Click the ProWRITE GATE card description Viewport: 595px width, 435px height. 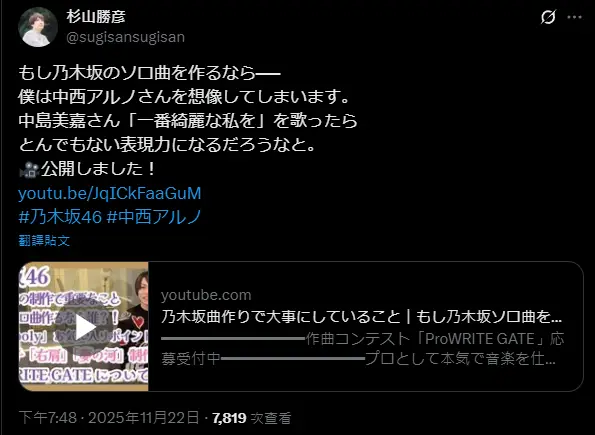363,348
